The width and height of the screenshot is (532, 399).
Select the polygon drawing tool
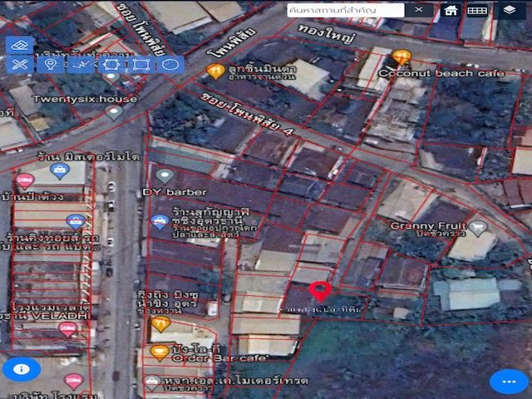tap(111, 64)
